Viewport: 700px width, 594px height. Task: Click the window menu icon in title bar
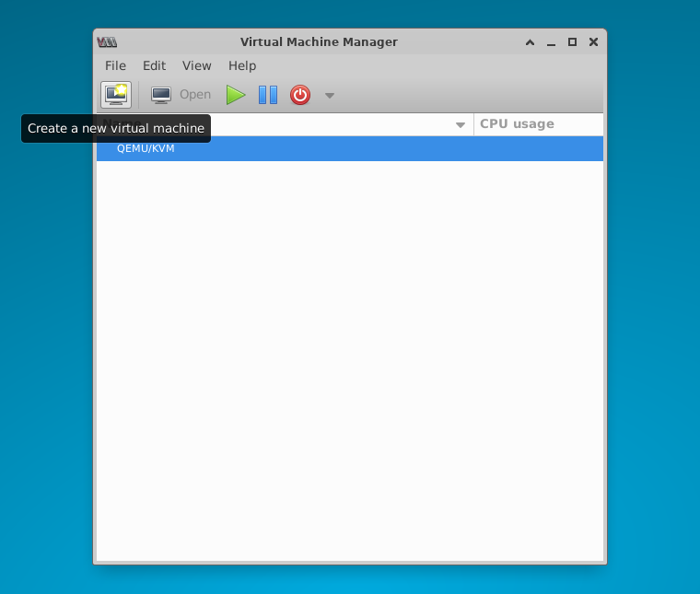107,42
